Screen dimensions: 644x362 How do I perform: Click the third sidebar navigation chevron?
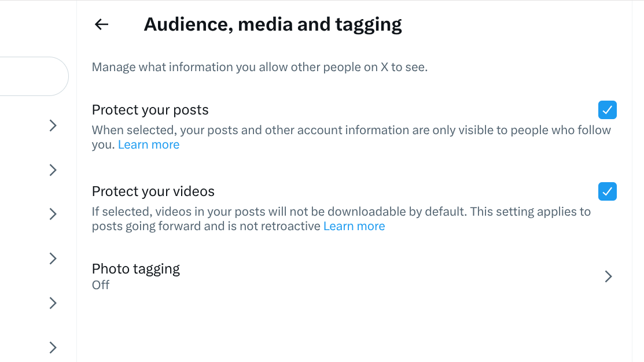coord(53,214)
